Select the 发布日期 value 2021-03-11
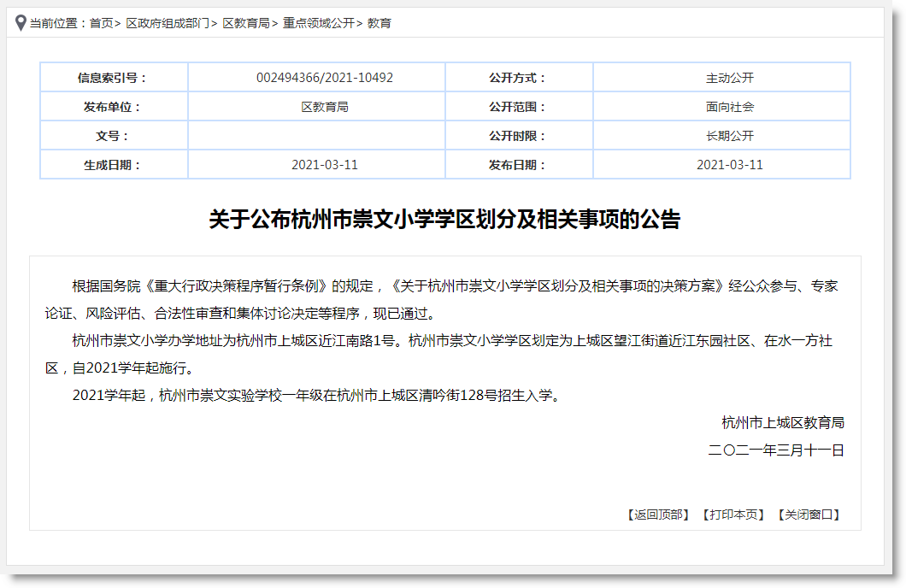The height and width of the screenshot is (588, 906). 730,165
